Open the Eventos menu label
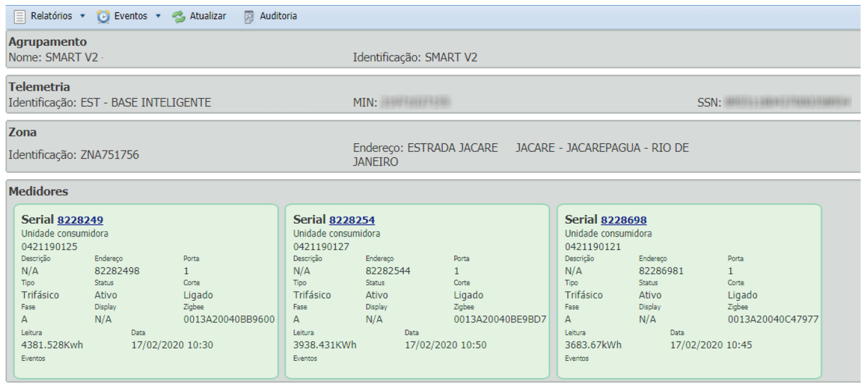Viewport: 868px width, 386px height. 130,17
